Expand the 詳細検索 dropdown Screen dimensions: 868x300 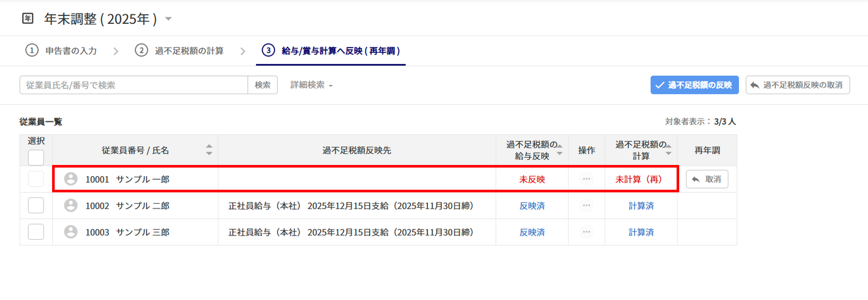pyautogui.click(x=311, y=85)
